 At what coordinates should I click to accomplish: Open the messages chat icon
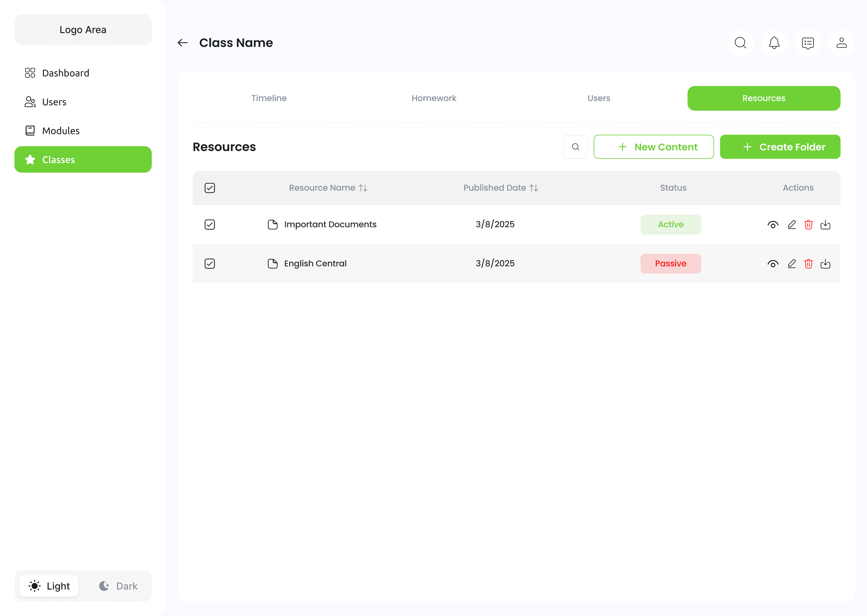point(808,43)
